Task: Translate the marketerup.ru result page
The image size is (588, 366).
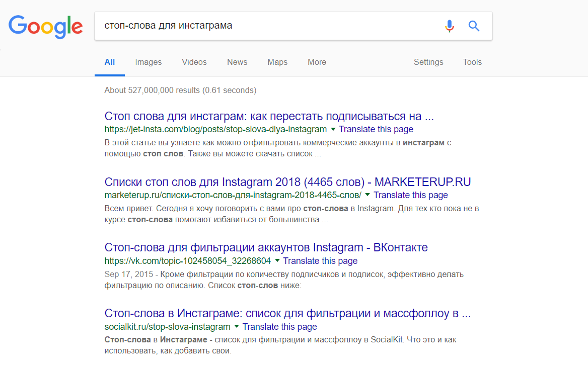Action: coord(411,195)
